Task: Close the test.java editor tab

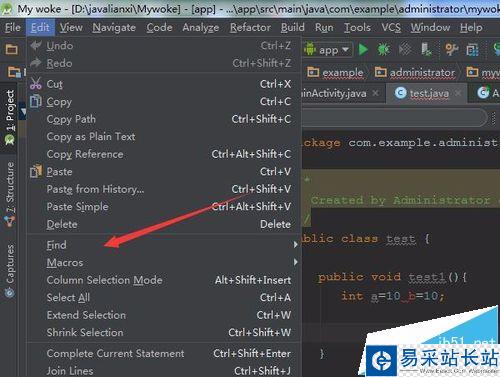Action: click(458, 93)
